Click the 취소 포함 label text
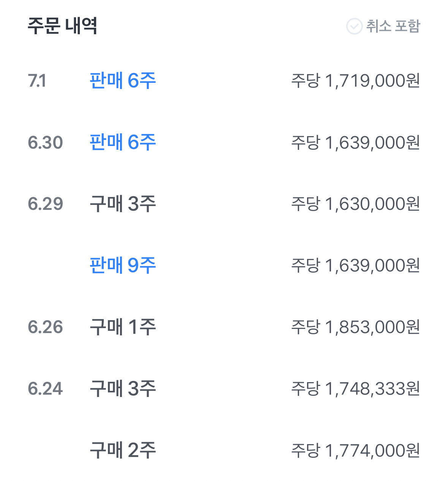448x481 pixels. pyautogui.click(x=393, y=26)
